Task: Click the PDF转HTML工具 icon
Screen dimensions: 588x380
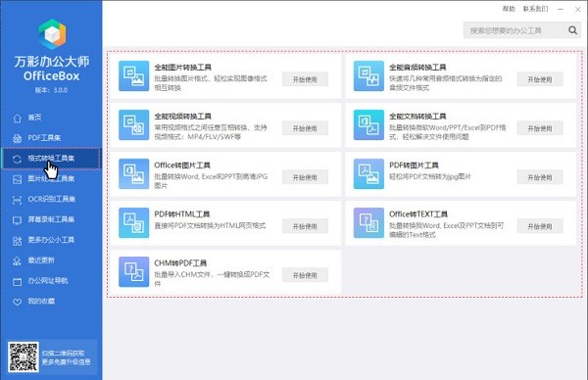Action: pyautogui.click(x=134, y=223)
